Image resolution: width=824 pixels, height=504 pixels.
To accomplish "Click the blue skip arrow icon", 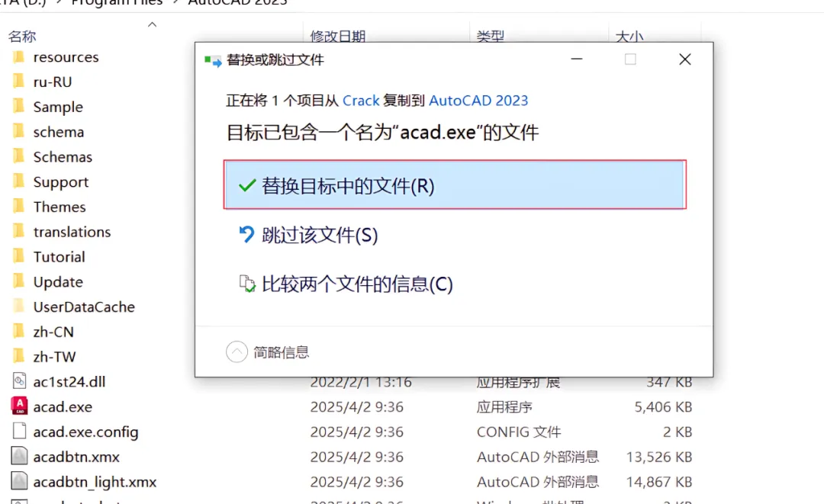I will pos(246,234).
